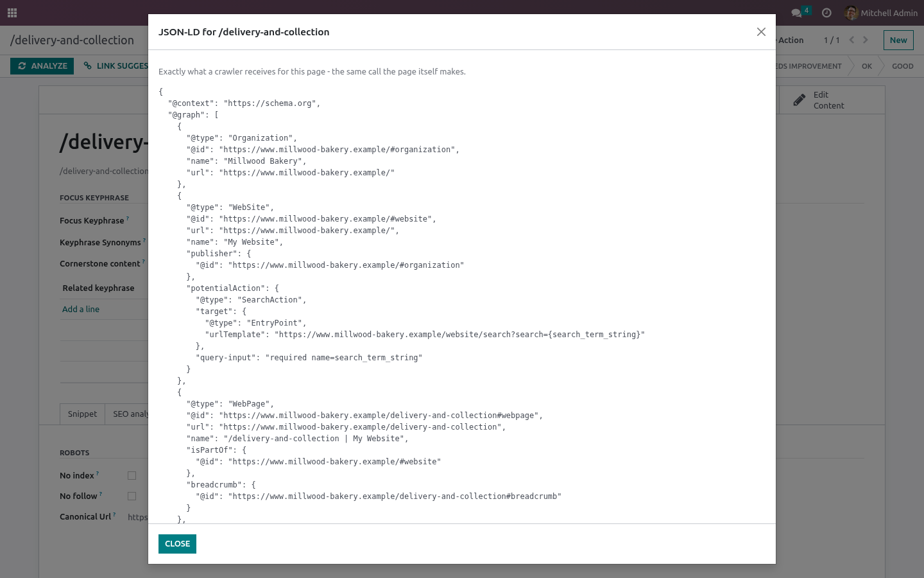Click the "Millwood Bakery" name line
The width and height of the screenshot is (924, 578).
(x=246, y=161)
